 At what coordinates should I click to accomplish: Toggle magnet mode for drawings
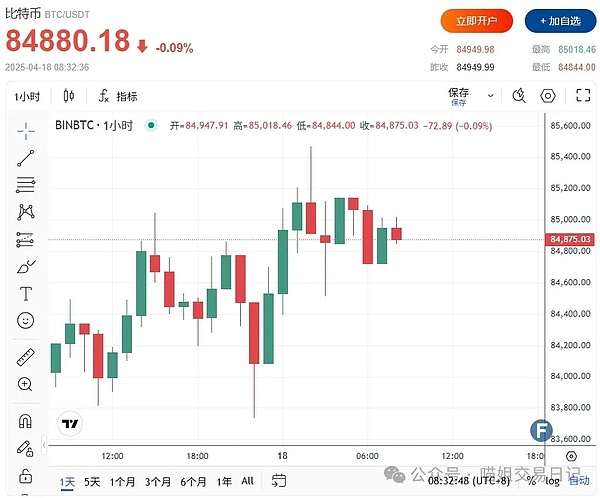26,420
